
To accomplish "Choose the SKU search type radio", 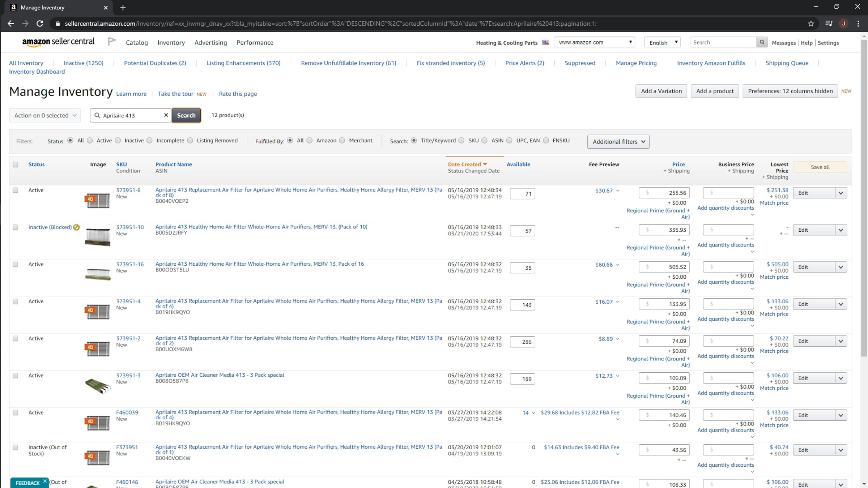I will point(461,140).
